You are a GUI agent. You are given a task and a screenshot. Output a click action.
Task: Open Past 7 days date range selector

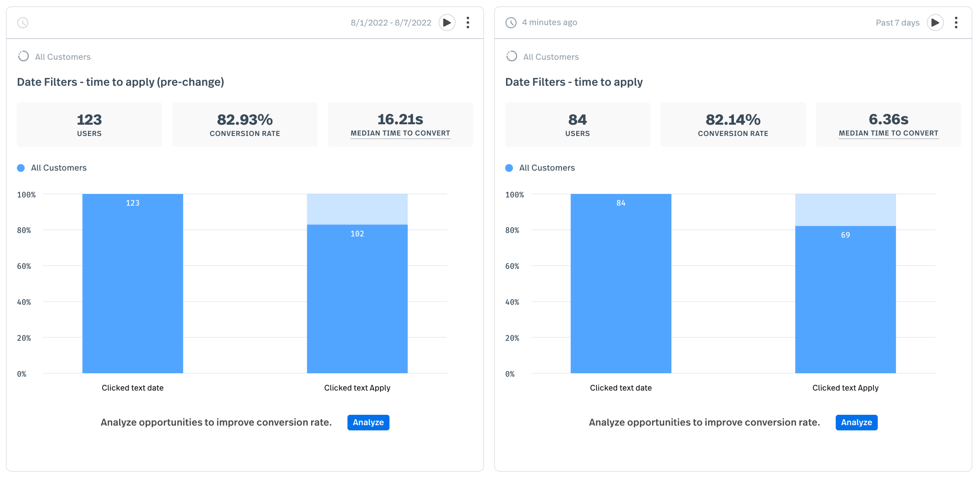point(897,23)
